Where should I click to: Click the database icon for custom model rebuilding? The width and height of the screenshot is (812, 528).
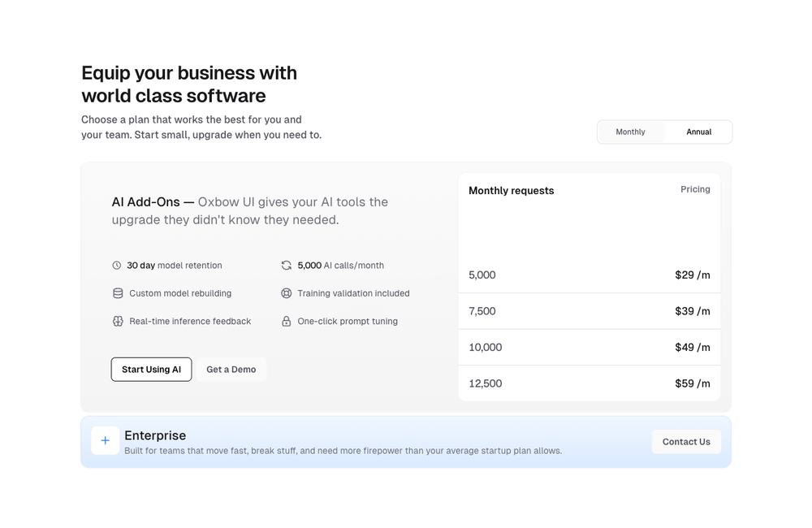click(x=118, y=293)
